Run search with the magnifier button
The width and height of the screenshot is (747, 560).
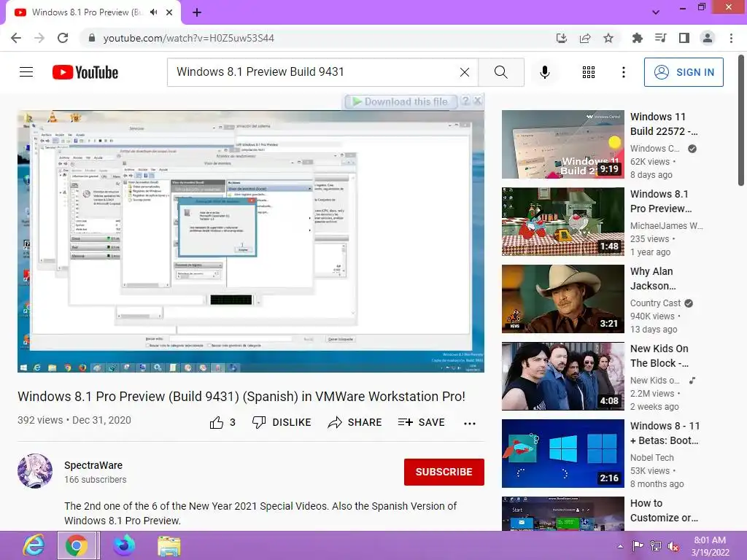tap(500, 72)
